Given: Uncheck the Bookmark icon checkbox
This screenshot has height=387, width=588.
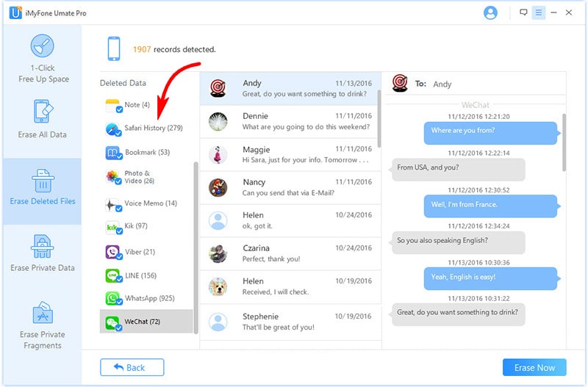Looking at the screenshot, I should tap(119, 157).
